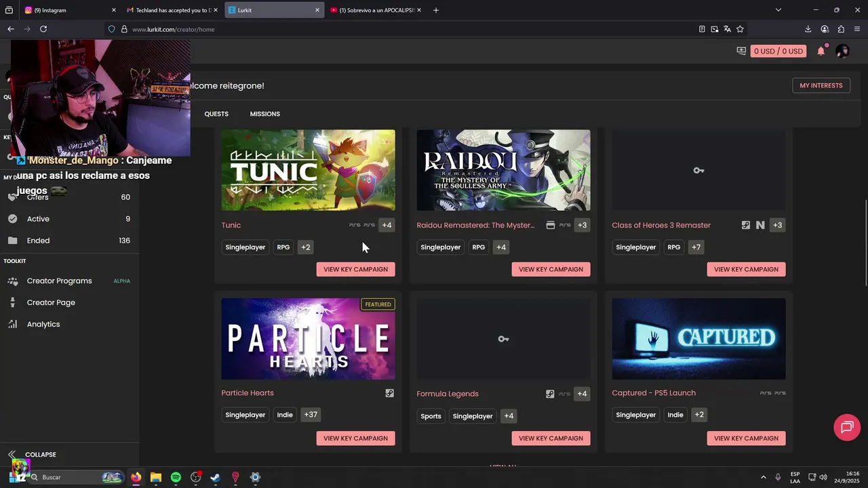Open File Explorer from the taskbar
This screenshot has width=868, height=488.
(x=156, y=477)
